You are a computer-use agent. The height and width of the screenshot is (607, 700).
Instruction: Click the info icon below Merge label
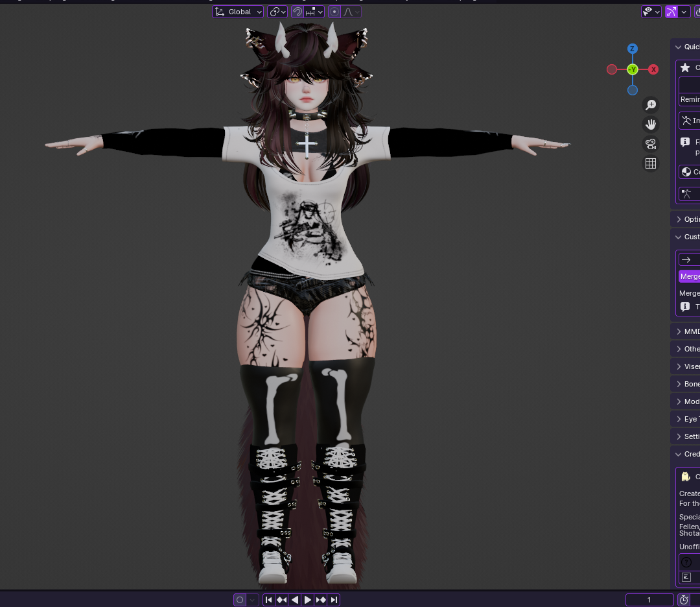click(685, 306)
